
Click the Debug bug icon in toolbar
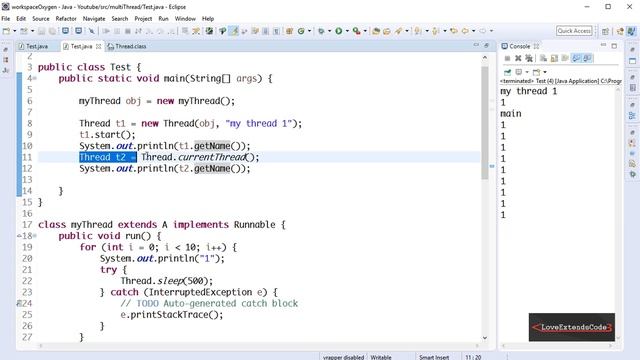[x=321, y=31]
